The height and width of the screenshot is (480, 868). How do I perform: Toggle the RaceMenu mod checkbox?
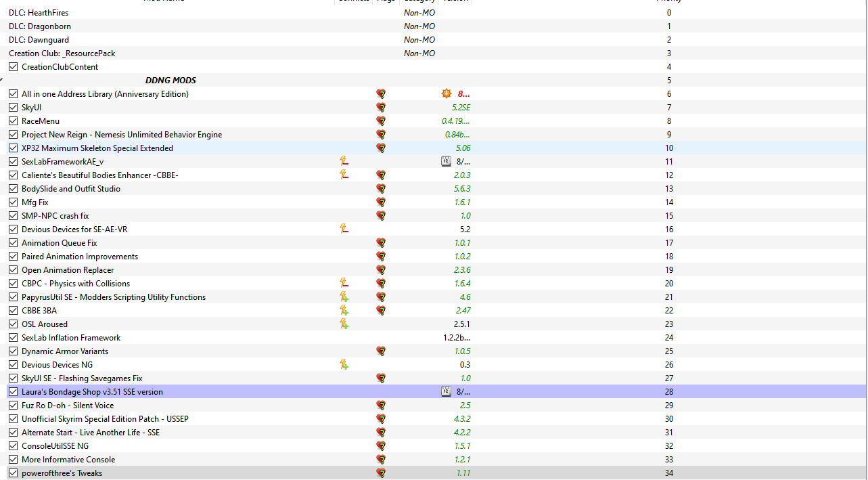pyautogui.click(x=14, y=121)
